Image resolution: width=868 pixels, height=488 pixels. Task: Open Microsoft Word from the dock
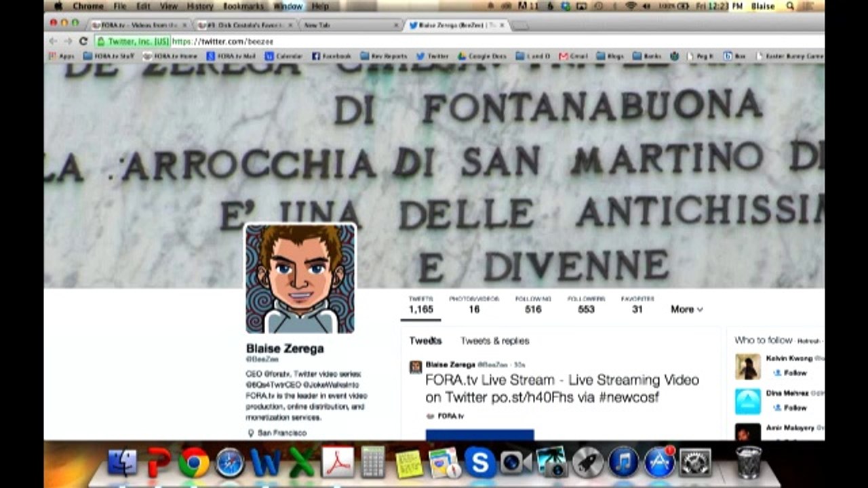[x=265, y=463]
